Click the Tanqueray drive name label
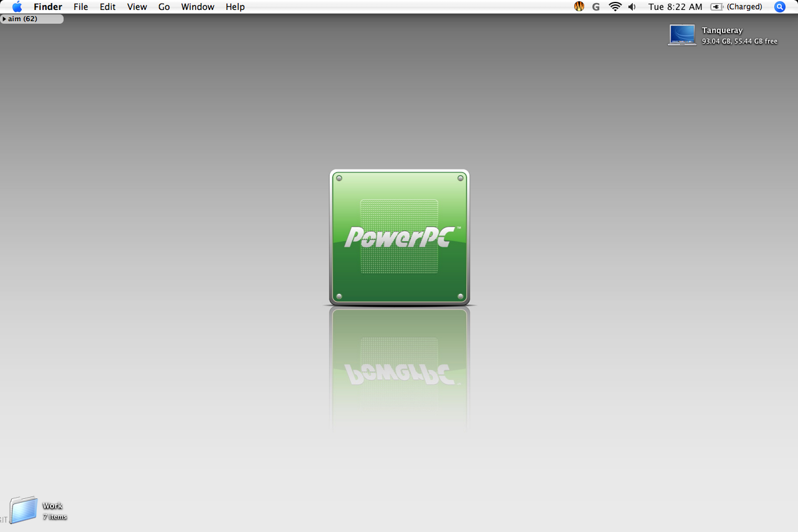 (x=722, y=31)
